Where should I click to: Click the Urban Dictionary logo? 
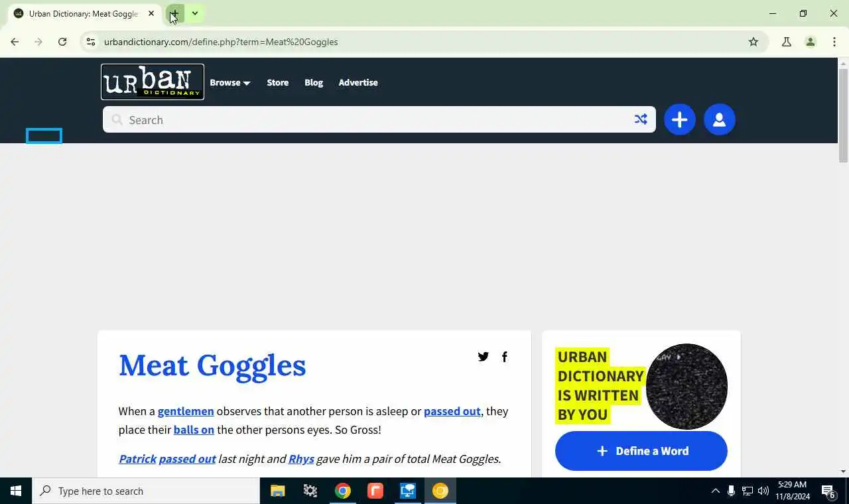click(153, 82)
